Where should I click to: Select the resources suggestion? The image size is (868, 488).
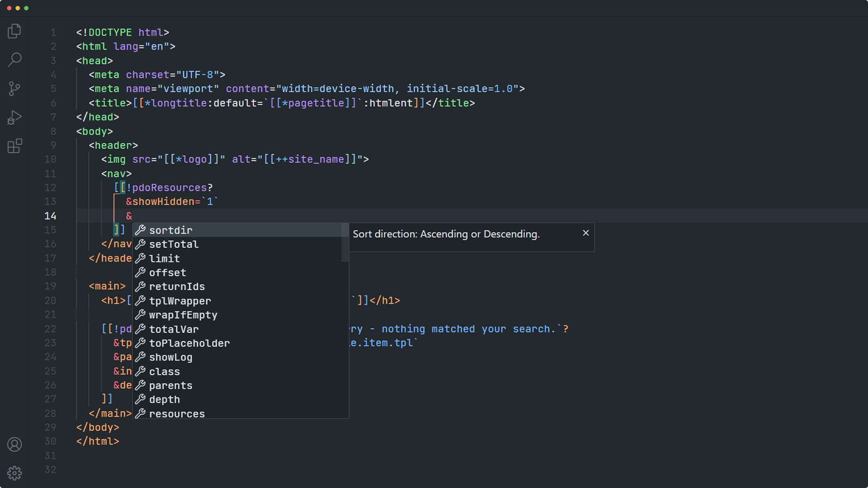(177, 414)
